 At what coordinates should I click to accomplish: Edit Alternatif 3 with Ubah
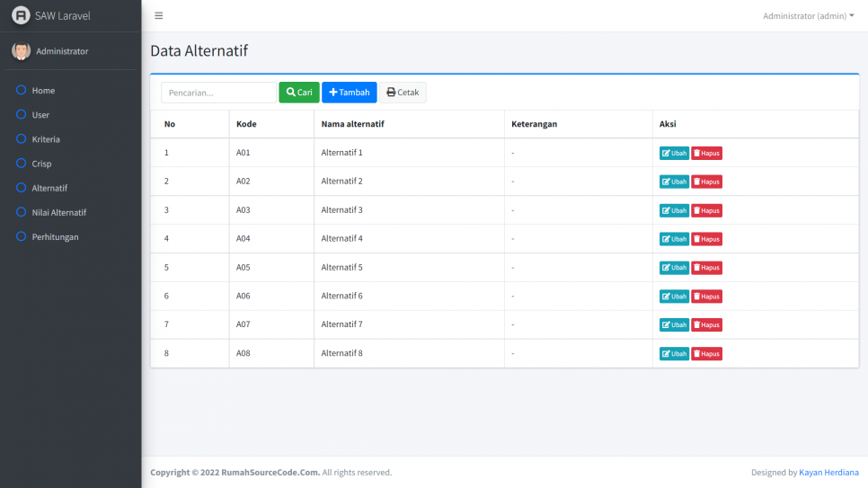point(674,210)
